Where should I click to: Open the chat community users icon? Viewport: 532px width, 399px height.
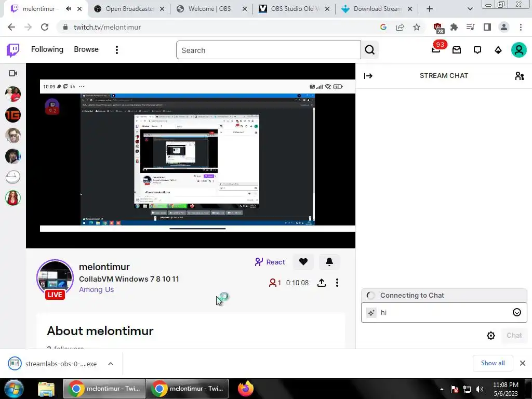(519, 76)
